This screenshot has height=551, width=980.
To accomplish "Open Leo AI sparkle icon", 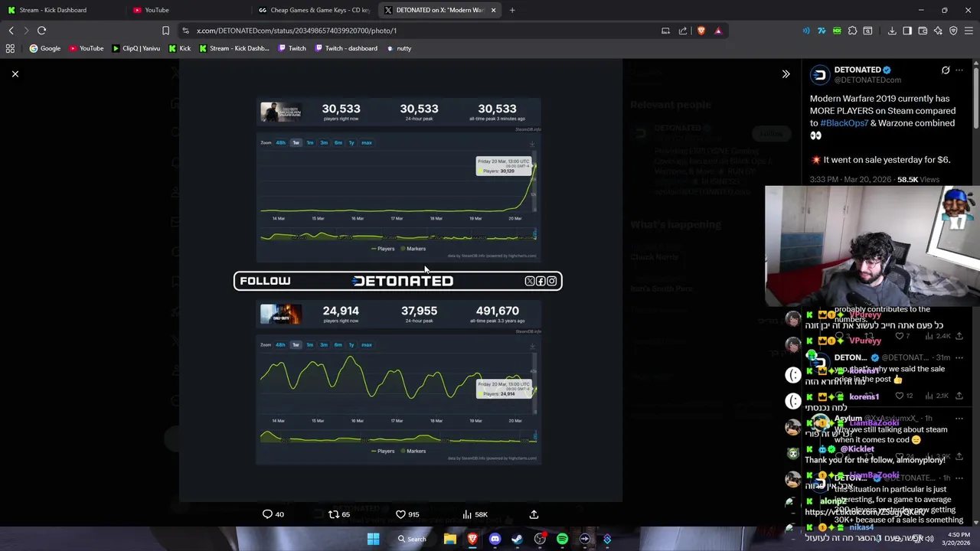I will [x=938, y=31].
